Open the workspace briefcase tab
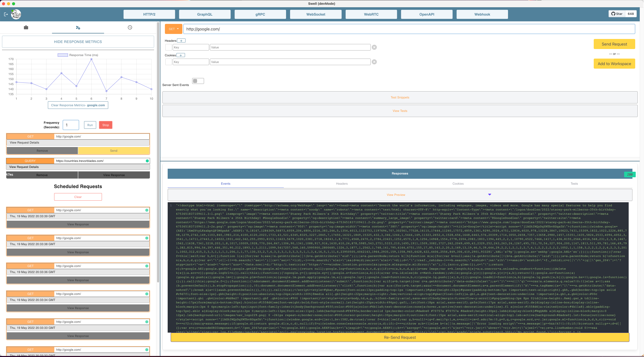Viewport: 644px width, 357px height. (x=26, y=27)
